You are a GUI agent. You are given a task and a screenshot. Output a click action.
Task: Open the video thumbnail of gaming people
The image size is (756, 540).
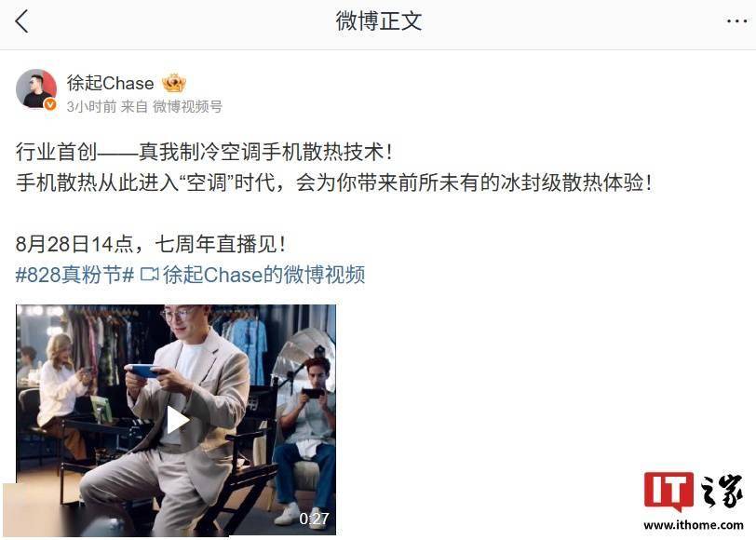pos(176,420)
